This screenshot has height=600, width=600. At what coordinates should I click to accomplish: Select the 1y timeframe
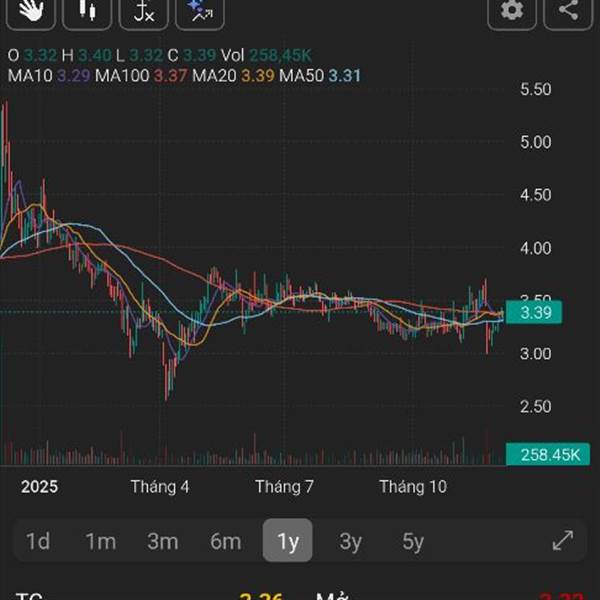287,540
